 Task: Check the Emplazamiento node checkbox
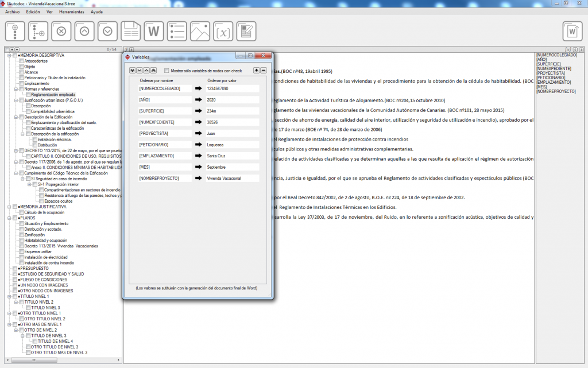pyautogui.click(x=22, y=83)
